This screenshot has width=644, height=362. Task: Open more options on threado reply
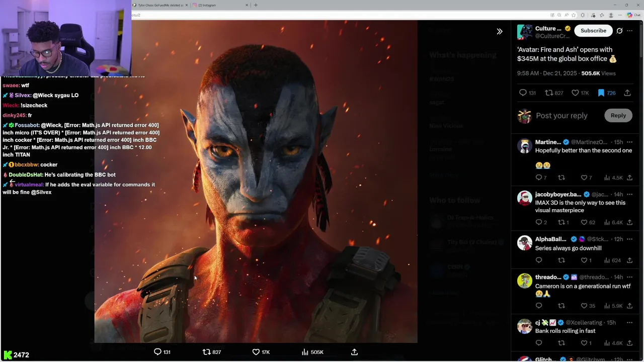629,277
